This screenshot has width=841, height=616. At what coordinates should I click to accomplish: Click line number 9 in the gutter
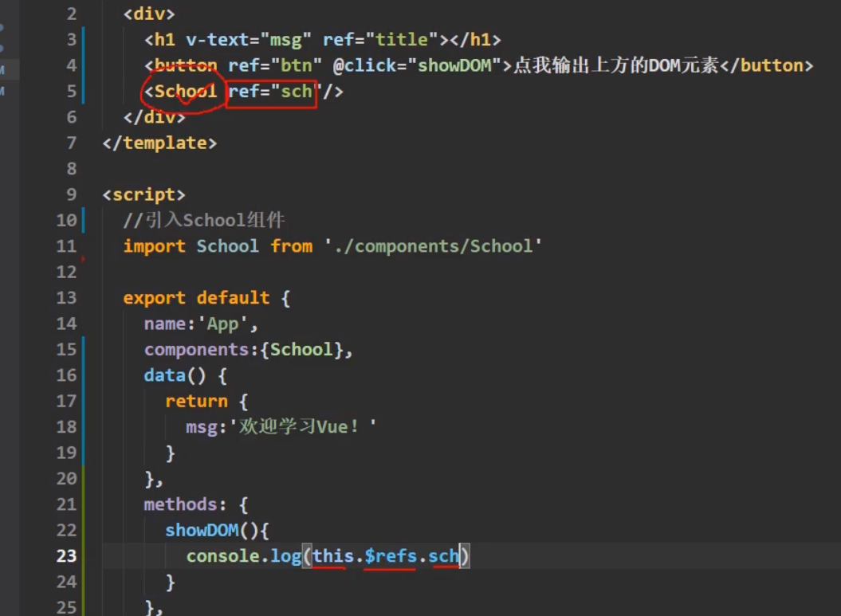(72, 194)
